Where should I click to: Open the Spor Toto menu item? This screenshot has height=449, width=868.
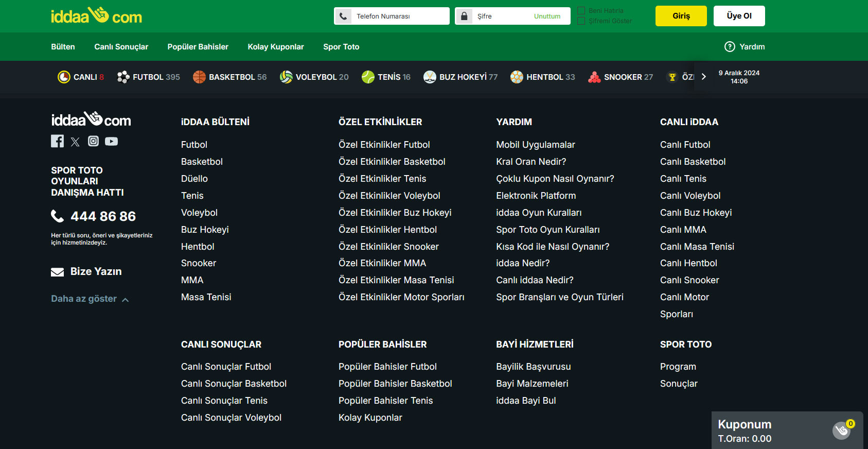341,47
